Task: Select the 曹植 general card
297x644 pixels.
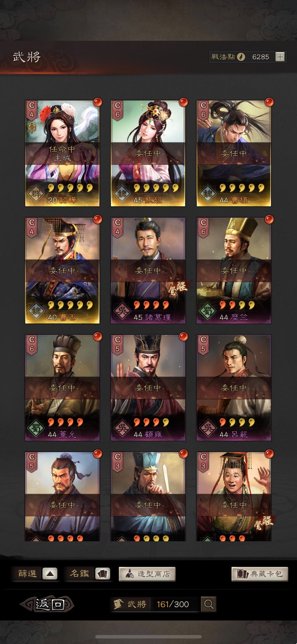Action: point(234,153)
